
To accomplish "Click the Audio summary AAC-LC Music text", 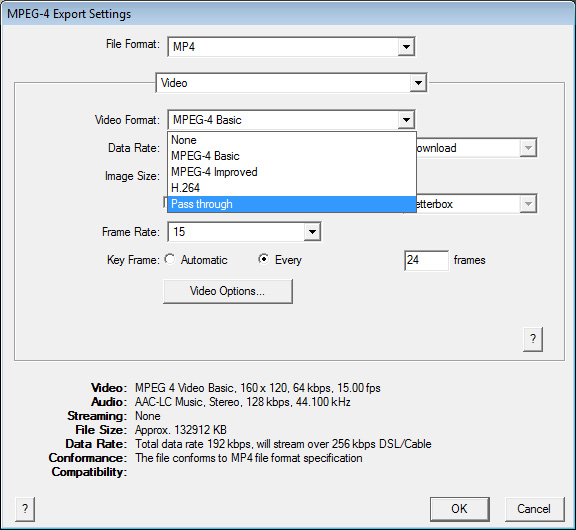I will point(242,402).
